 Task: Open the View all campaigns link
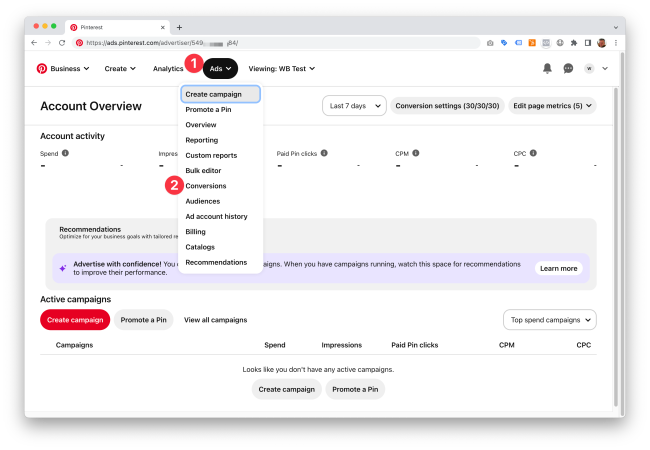(215, 320)
